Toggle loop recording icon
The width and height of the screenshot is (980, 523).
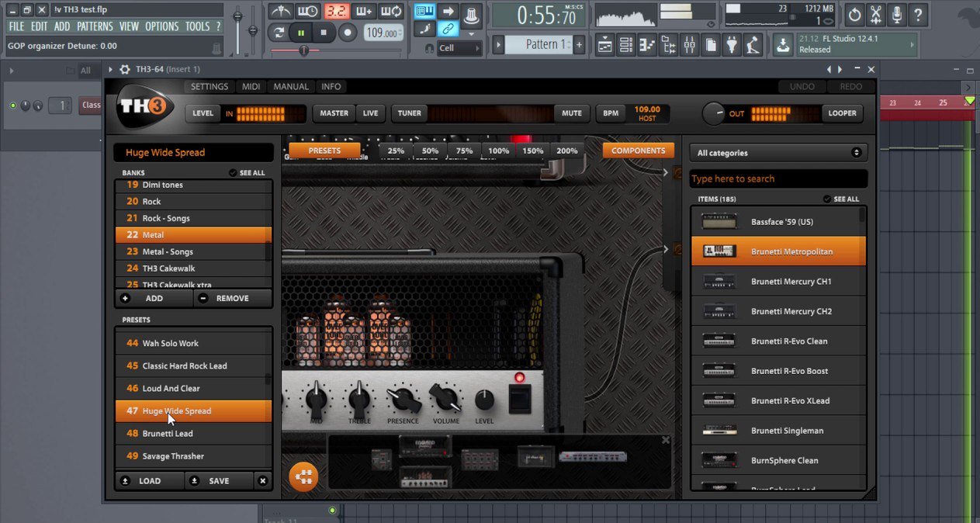point(392,12)
